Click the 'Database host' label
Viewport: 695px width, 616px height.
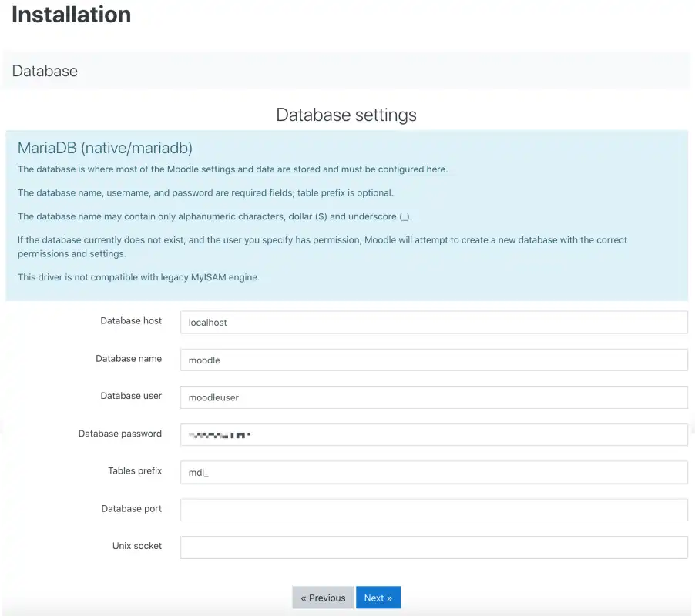coord(131,320)
